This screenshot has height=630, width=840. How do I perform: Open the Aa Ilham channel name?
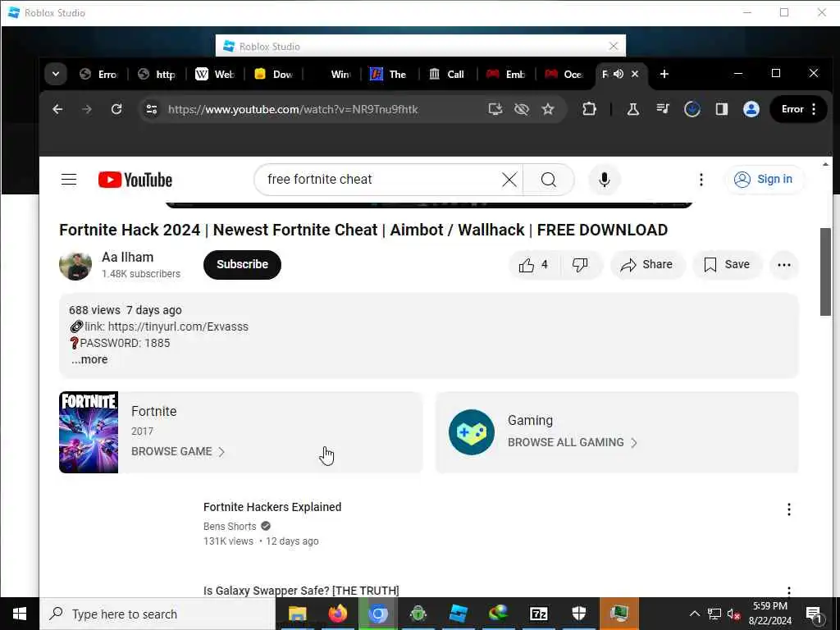coord(127,257)
